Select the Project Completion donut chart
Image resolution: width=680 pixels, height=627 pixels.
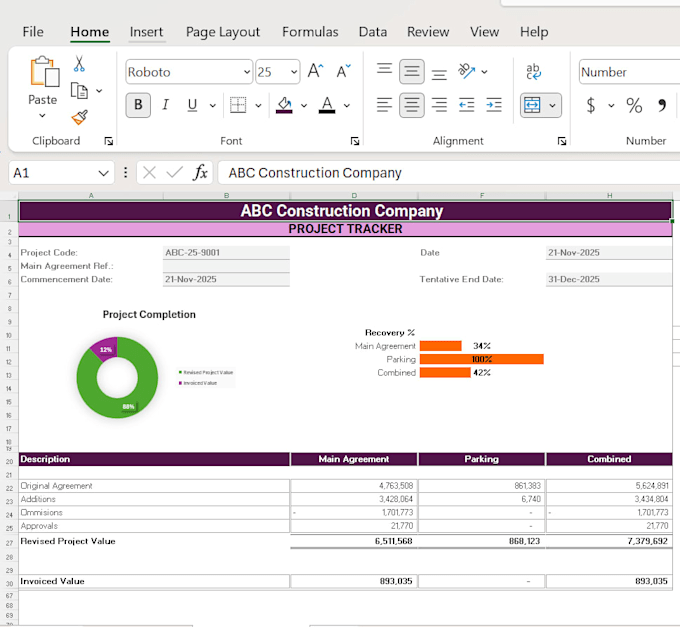117,377
